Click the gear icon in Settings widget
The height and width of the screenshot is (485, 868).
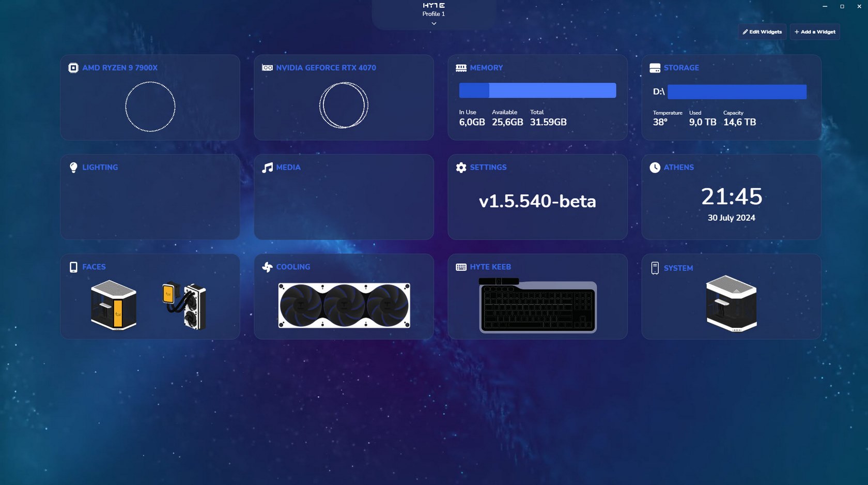point(461,168)
